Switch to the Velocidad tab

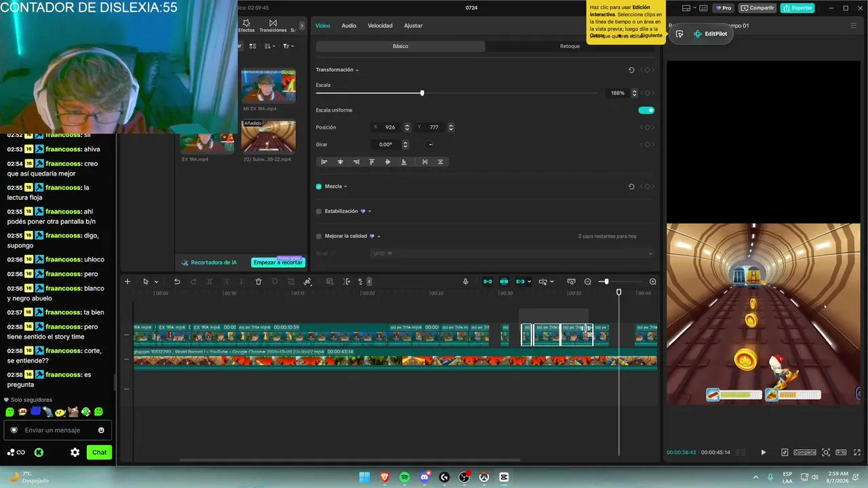[x=380, y=26]
